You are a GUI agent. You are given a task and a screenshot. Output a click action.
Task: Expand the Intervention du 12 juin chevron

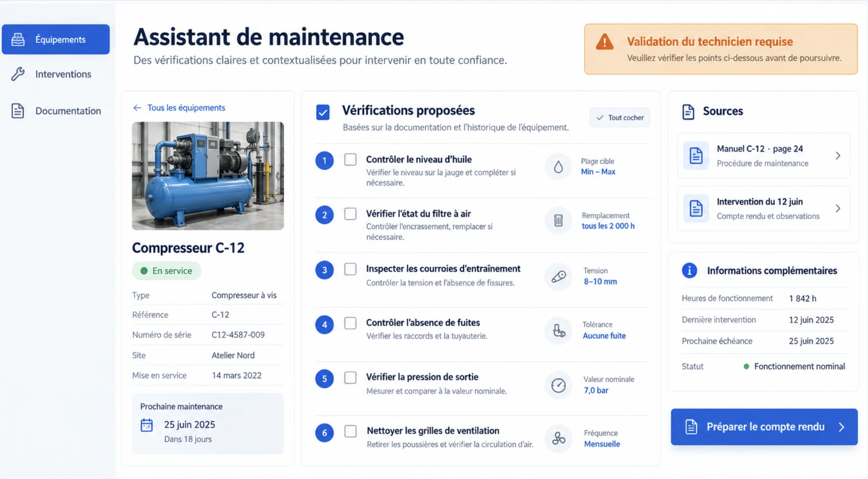tap(838, 208)
